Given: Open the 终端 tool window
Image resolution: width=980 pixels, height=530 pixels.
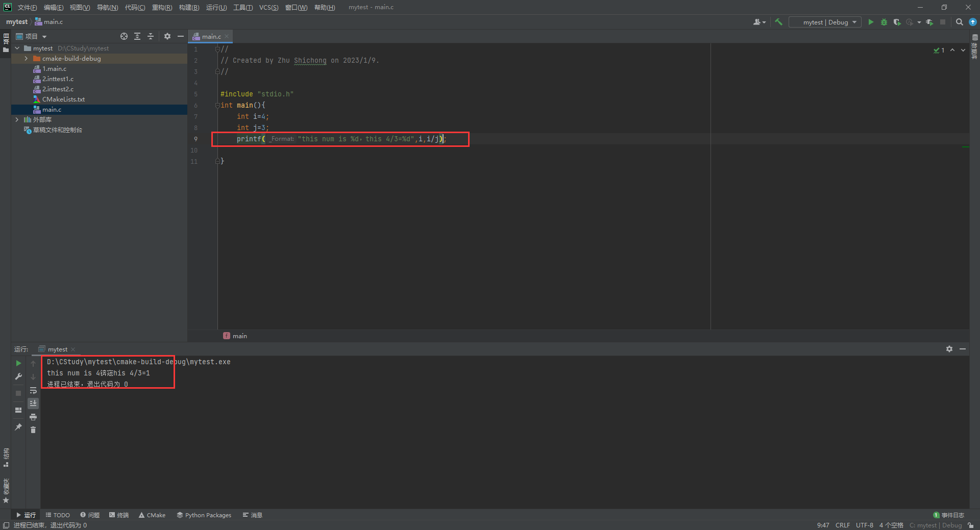Looking at the screenshot, I should (x=119, y=515).
